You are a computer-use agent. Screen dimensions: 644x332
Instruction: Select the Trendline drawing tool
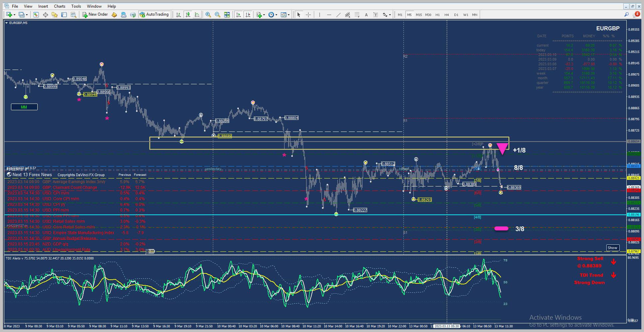point(338,15)
